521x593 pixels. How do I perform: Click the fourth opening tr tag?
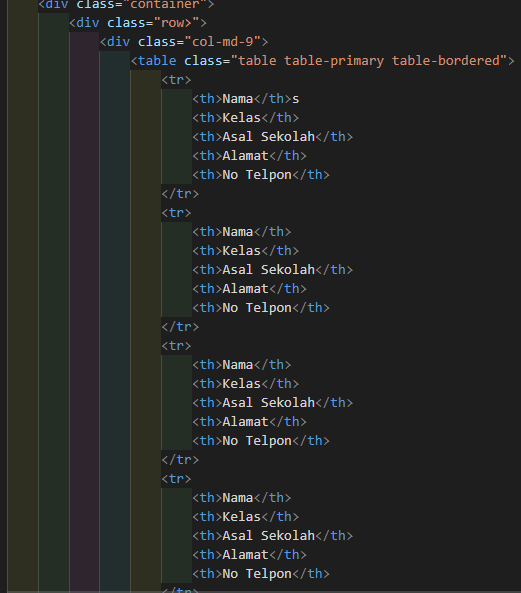(176, 479)
